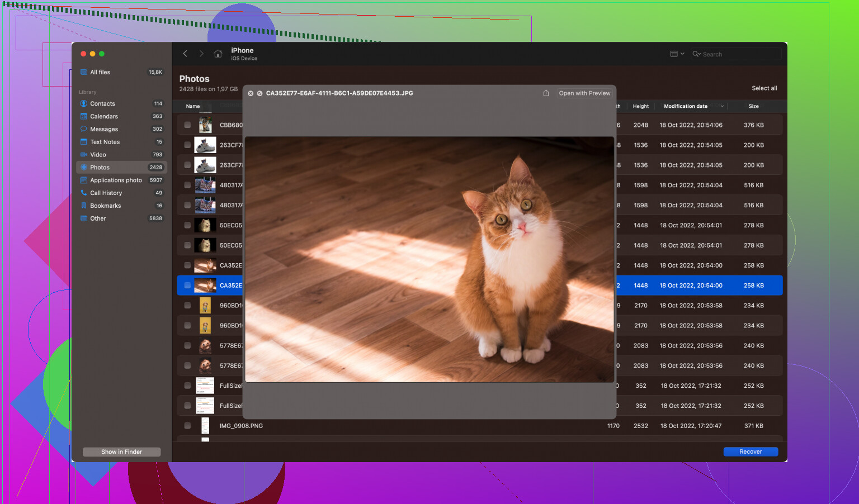Sort by Modification date column

(686, 106)
